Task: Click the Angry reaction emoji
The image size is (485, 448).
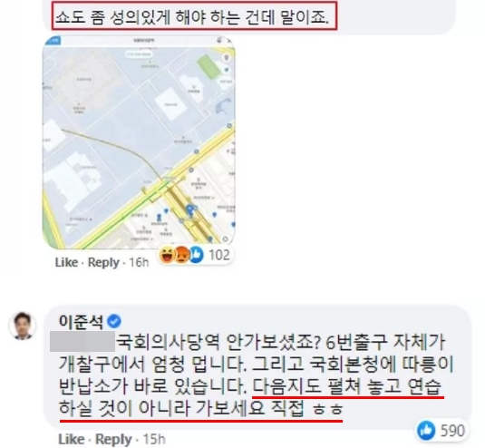Action: pyautogui.click(x=181, y=255)
